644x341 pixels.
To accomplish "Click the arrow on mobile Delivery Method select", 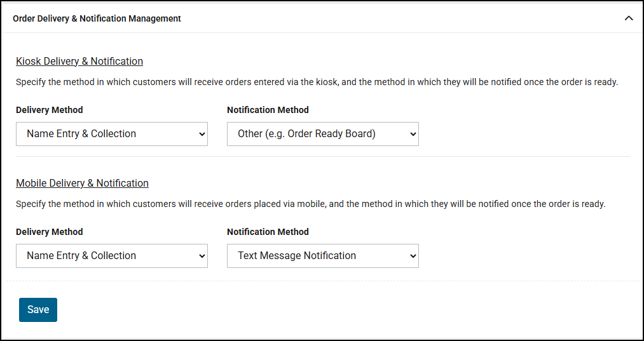I will point(202,256).
